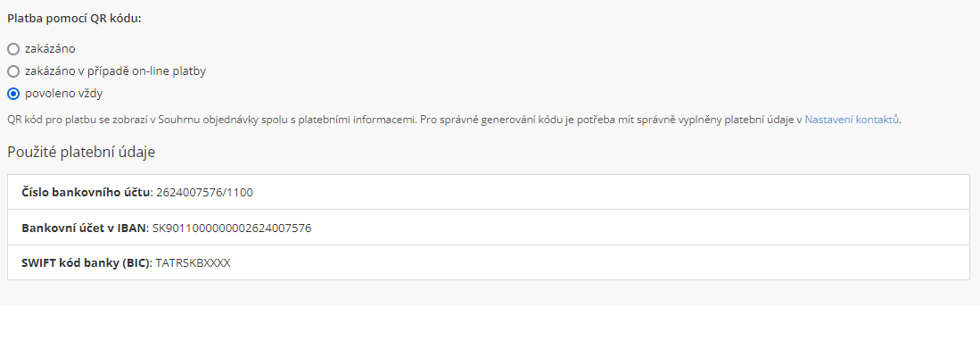Select the "zakázáno" radio button

click(x=13, y=49)
